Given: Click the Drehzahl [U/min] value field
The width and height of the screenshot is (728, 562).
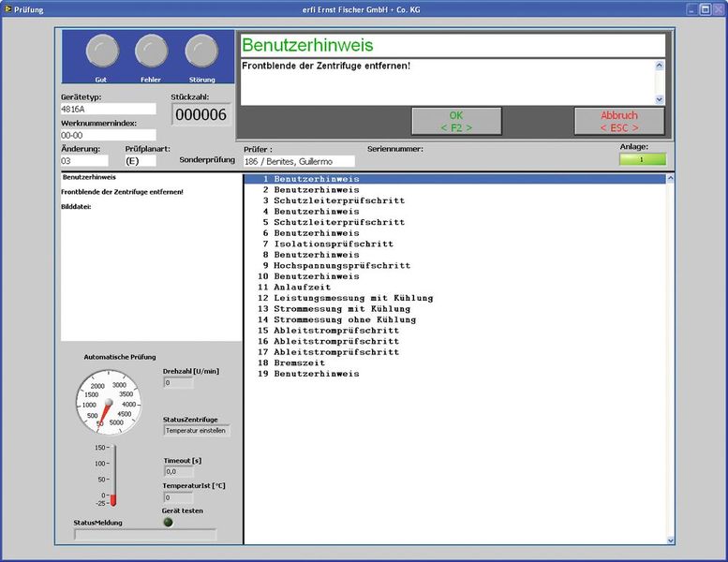Looking at the screenshot, I should coord(178,383).
